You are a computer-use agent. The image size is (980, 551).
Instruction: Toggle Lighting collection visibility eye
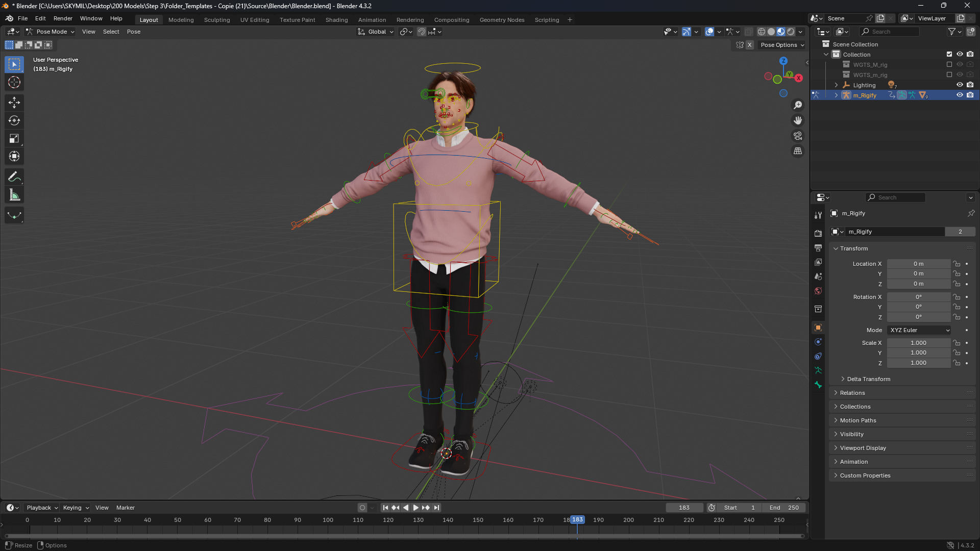pyautogui.click(x=960, y=85)
